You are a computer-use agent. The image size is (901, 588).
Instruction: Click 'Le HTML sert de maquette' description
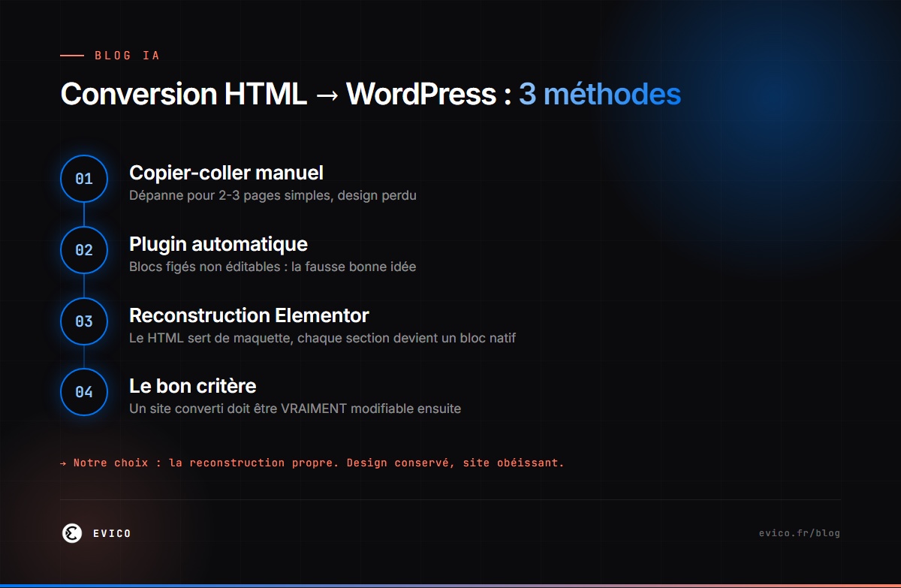[x=322, y=338]
